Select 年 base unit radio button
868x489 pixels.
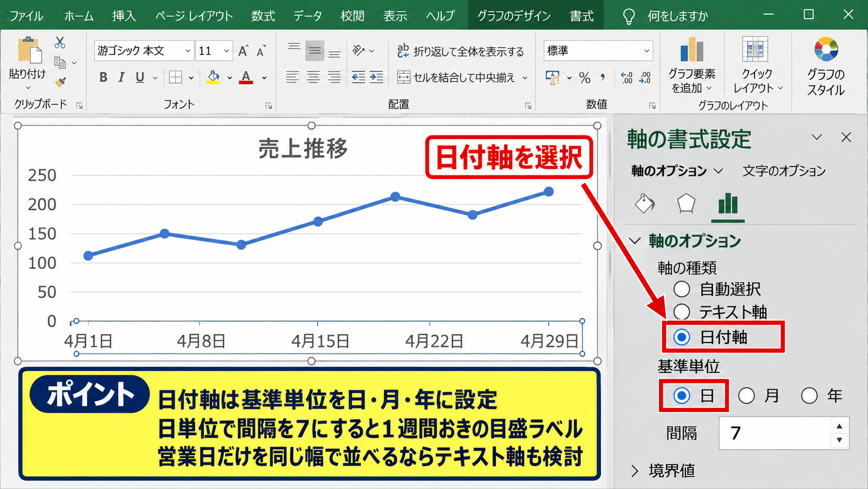pyautogui.click(x=809, y=396)
